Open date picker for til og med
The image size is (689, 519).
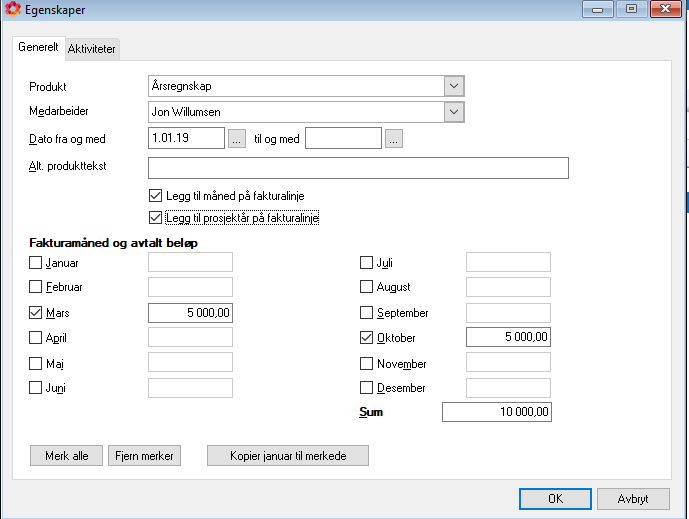394,139
